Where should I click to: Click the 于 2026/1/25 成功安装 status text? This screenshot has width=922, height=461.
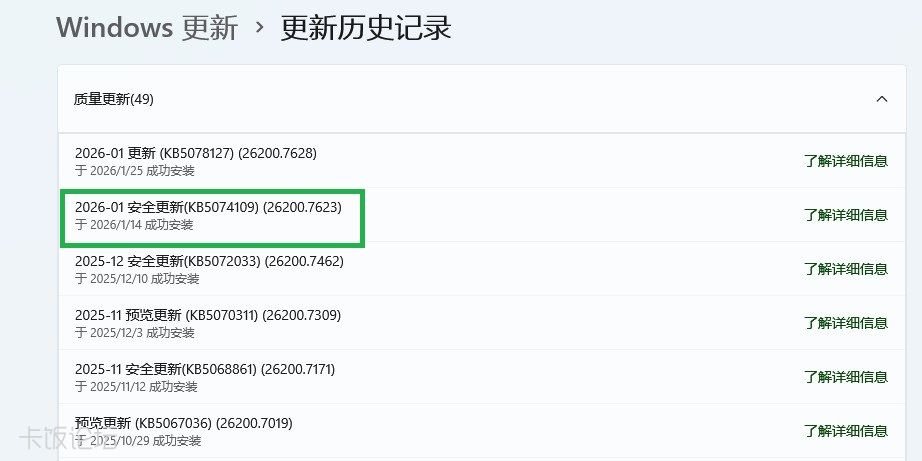click(x=135, y=171)
